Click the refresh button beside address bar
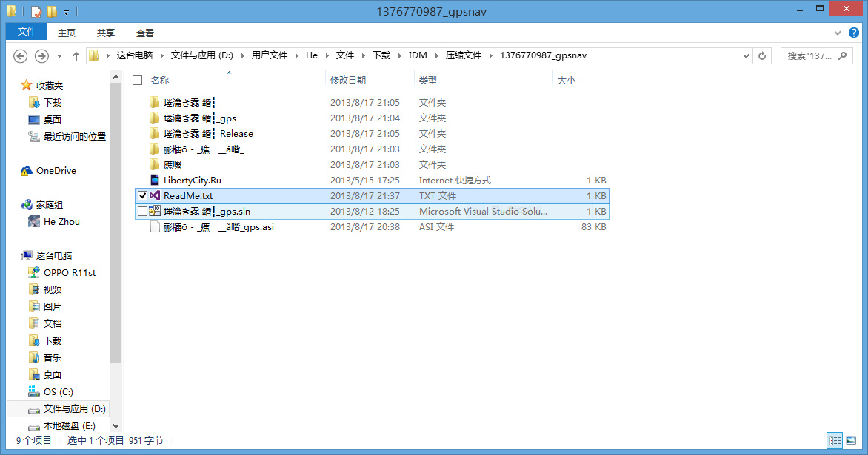The image size is (868, 455). (x=762, y=55)
